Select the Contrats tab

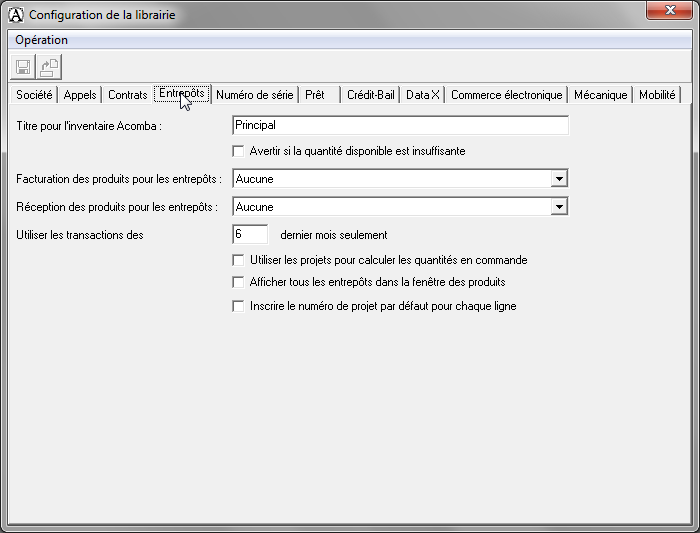127,95
